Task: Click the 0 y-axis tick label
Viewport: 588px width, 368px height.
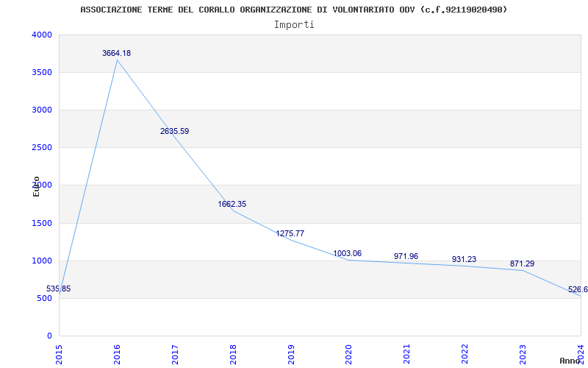Action: [x=50, y=336]
